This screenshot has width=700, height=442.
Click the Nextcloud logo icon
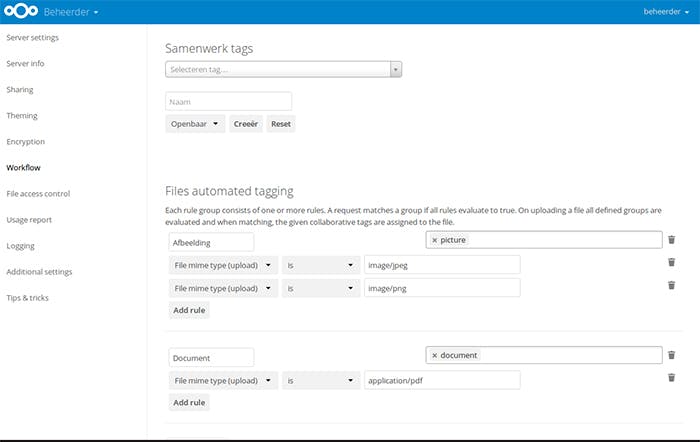pos(22,12)
